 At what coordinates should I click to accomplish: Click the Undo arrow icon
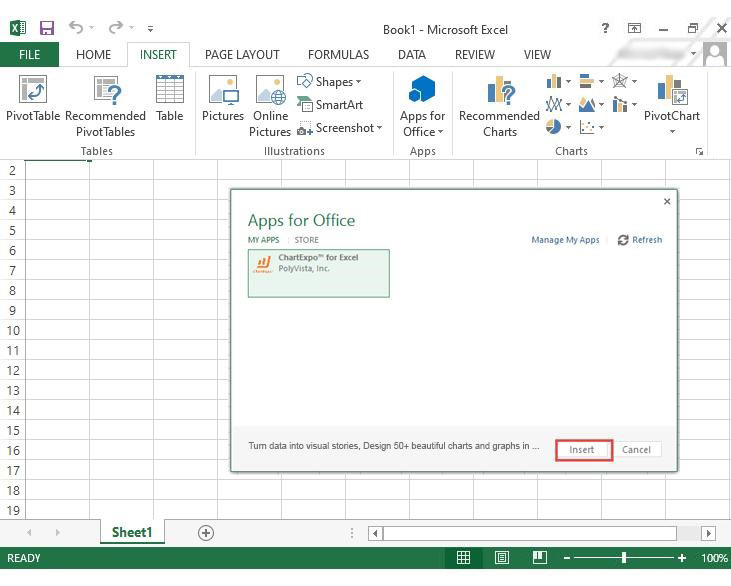76,28
